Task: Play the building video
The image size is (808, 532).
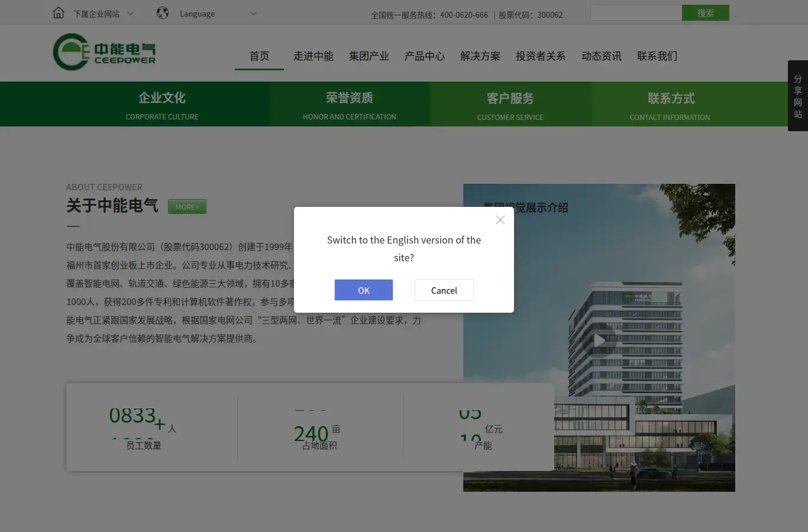Action: coord(599,340)
